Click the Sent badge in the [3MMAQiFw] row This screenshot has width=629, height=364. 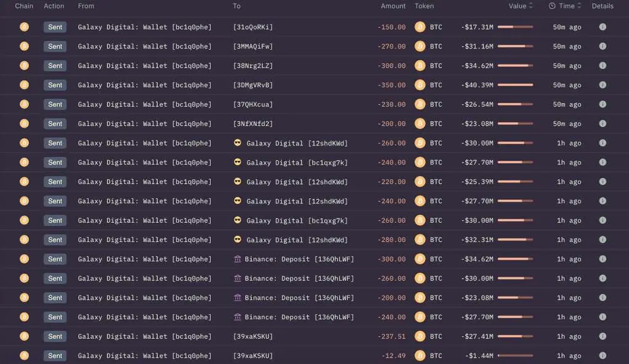click(x=55, y=46)
